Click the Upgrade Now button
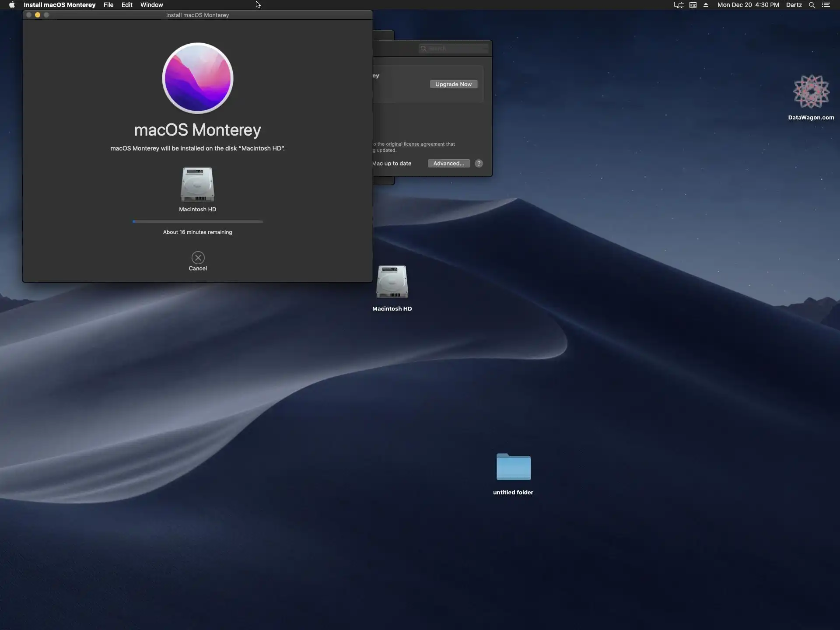Viewport: 840px width, 630px height. [453, 84]
